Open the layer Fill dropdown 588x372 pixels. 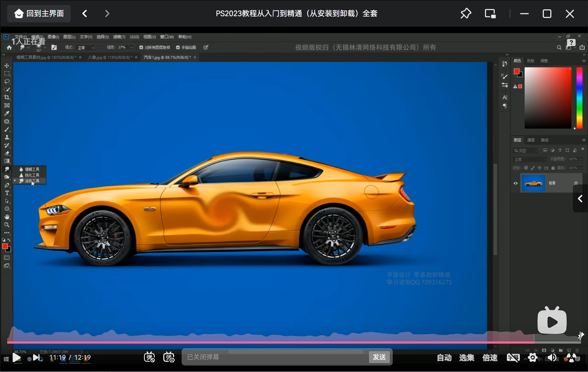point(582,168)
